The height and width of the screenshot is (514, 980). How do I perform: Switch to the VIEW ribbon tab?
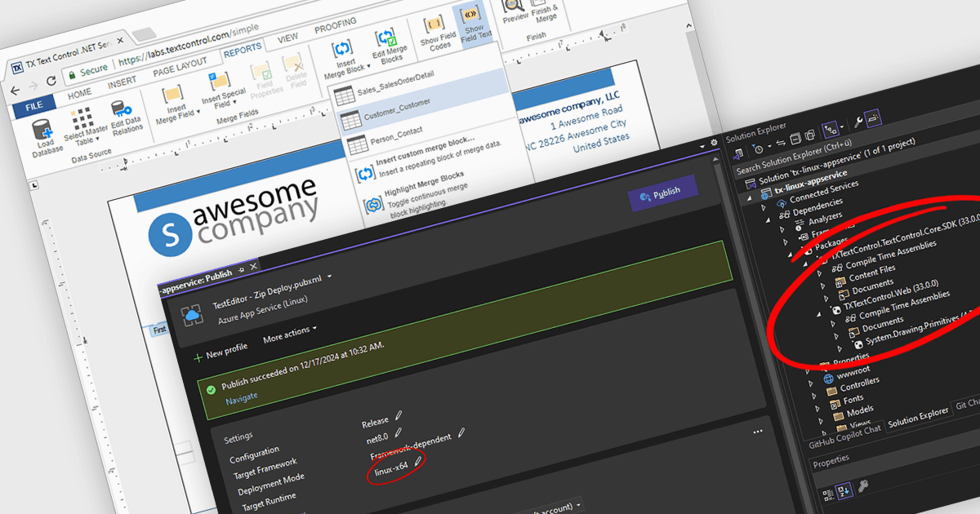pos(287,38)
